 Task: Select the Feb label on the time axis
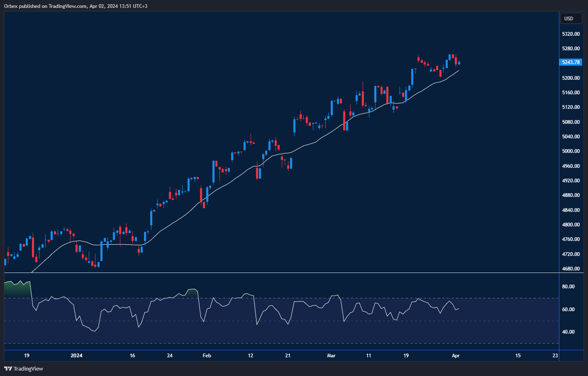click(x=206, y=356)
